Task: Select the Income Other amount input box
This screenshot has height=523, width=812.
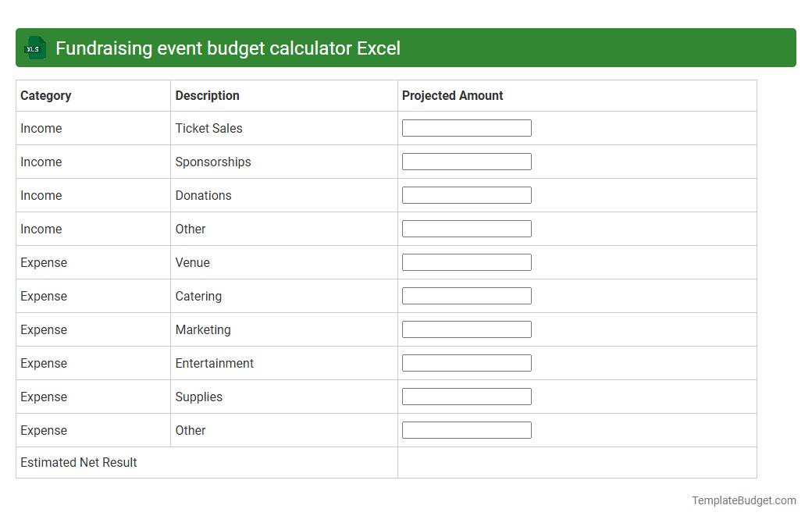Action: (x=466, y=228)
